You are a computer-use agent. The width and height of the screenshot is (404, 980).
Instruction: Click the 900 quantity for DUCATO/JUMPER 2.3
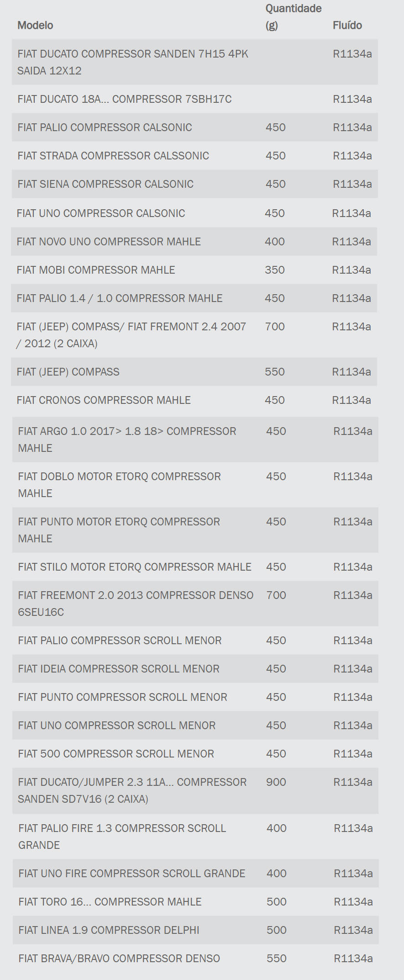click(276, 782)
